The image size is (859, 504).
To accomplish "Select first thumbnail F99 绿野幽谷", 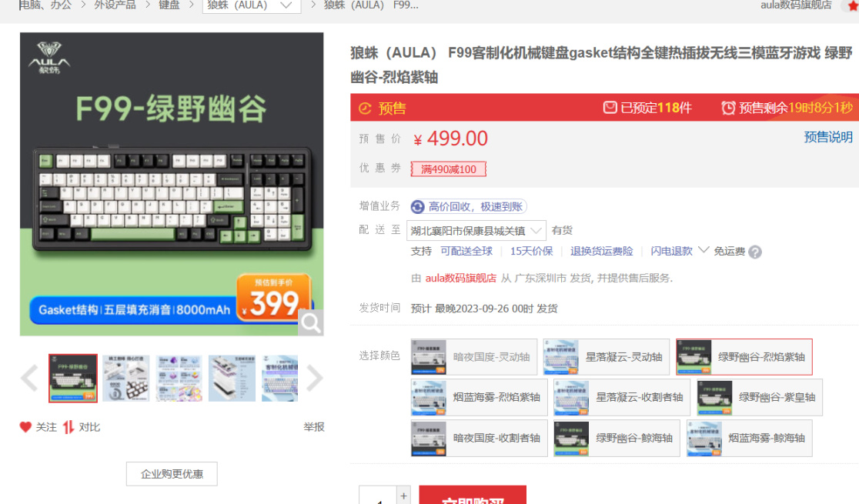I will click(x=73, y=378).
